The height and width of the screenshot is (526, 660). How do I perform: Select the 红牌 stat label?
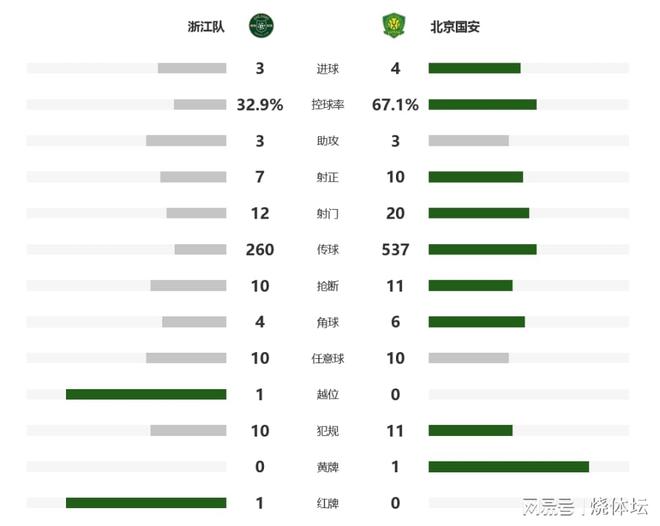pos(327,503)
